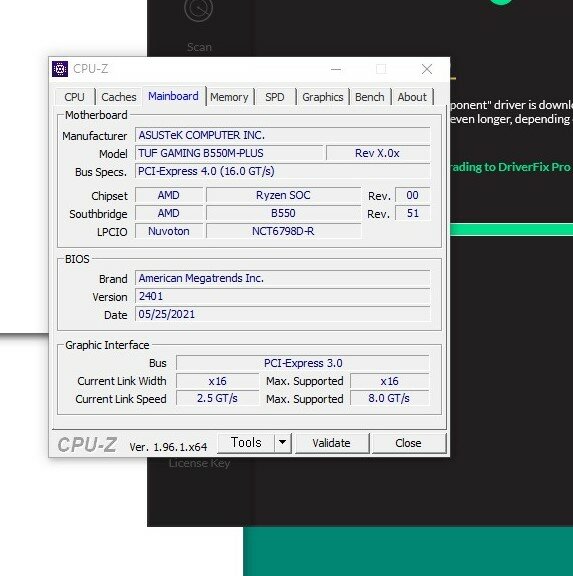This screenshot has height=576, width=573.
Task: Switch to the Bench tab
Action: 370,97
